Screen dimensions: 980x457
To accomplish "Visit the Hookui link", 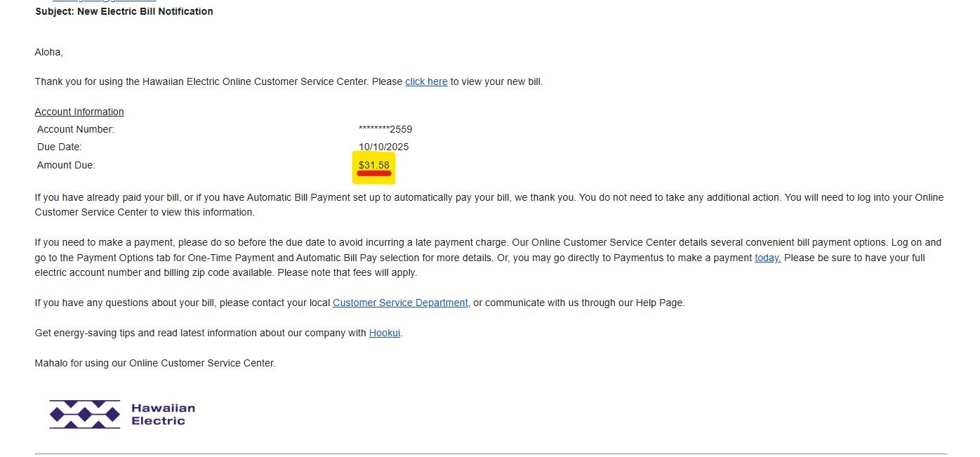I will click(385, 333).
